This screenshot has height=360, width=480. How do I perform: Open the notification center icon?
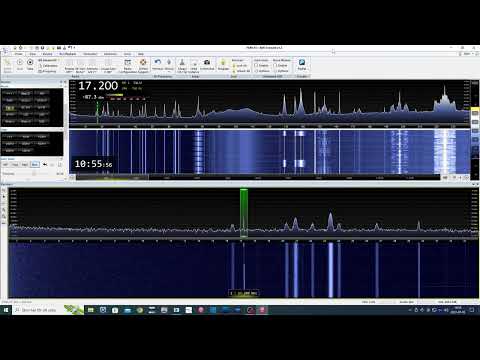pyautogui.click(x=472, y=310)
